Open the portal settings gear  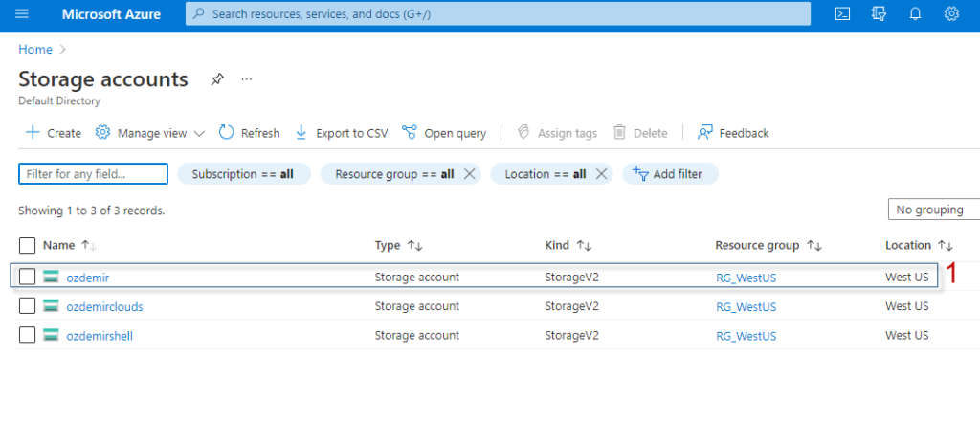951,13
